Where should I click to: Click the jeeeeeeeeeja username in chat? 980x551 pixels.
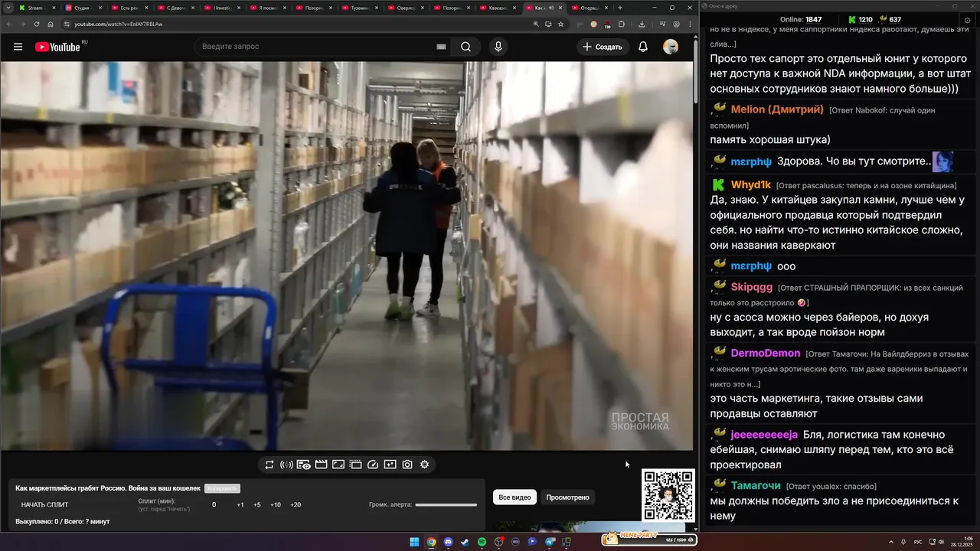pos(764,435)
